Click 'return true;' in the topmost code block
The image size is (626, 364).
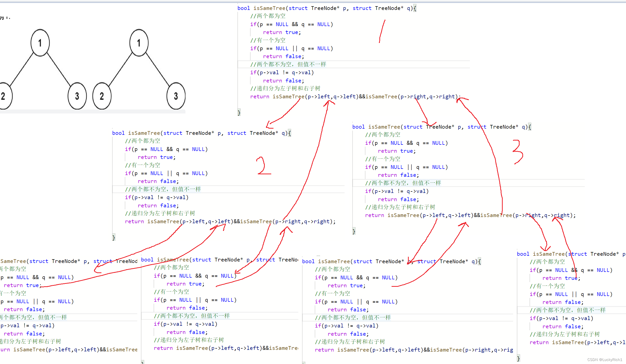[282, 32]
